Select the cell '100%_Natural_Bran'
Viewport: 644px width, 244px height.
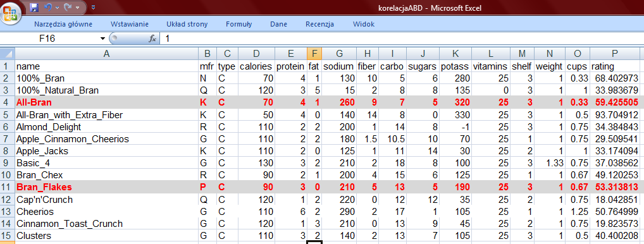(106, 90)
